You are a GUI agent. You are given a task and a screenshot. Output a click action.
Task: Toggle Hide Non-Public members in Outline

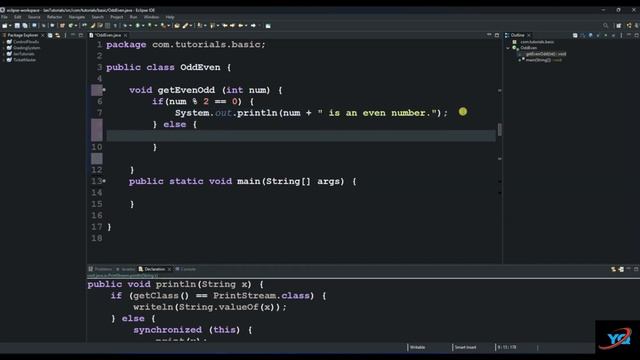tap(606, 36)
